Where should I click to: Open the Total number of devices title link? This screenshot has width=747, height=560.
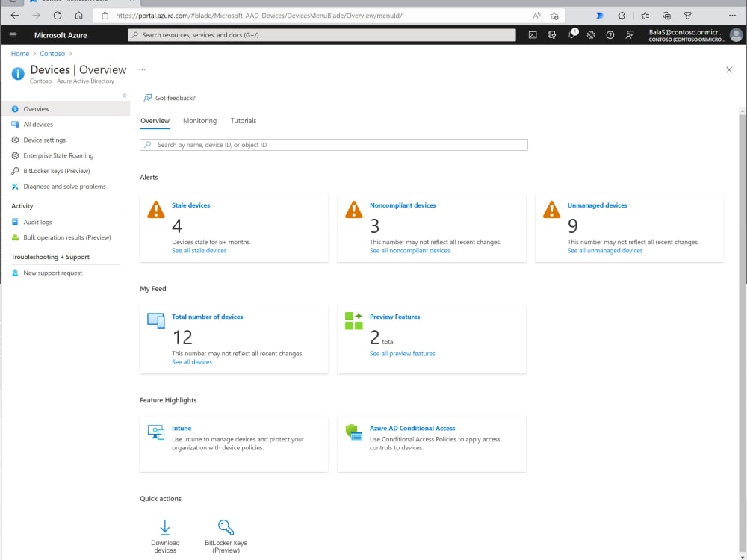tap(207, 317)
